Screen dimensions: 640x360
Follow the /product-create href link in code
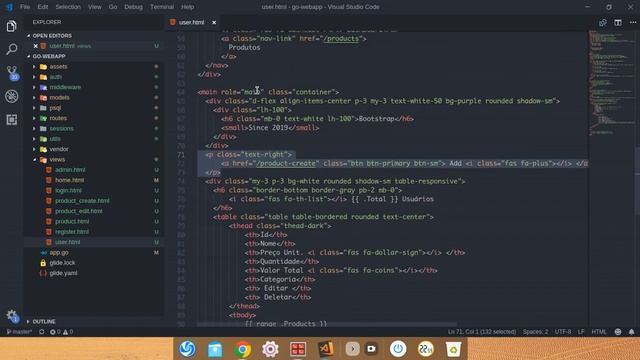(x=286, y=164)
